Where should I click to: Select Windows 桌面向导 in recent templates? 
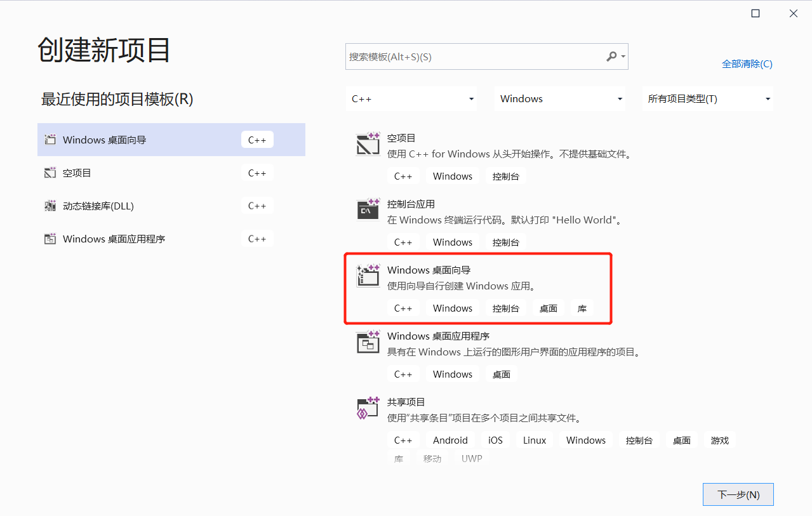click(171, 140)
